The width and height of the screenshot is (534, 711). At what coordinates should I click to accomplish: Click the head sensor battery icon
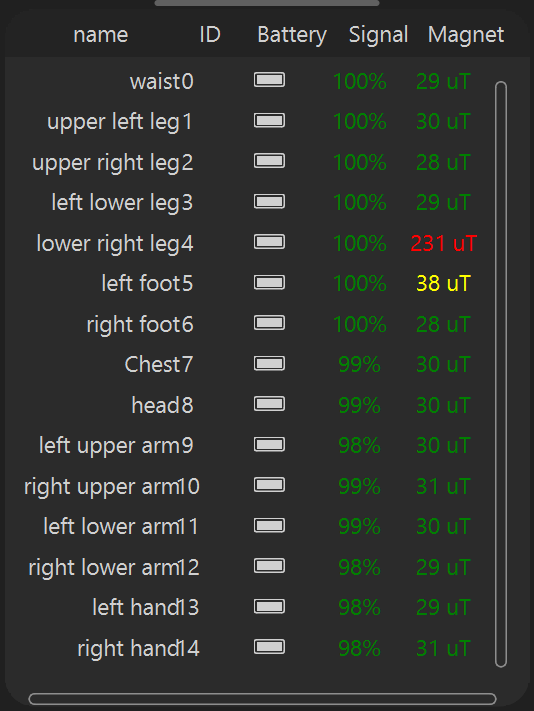point(269,404)
